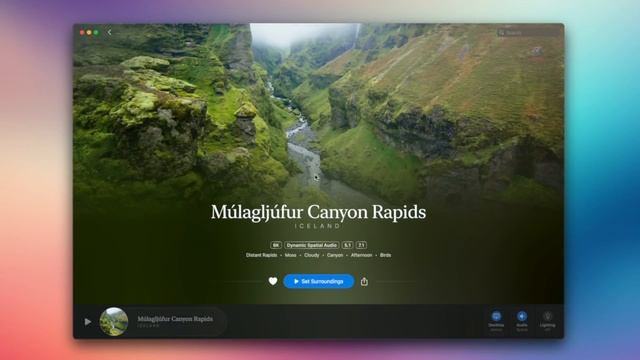
Task: Click the green zoom window button
Action: tap(96, 32)
